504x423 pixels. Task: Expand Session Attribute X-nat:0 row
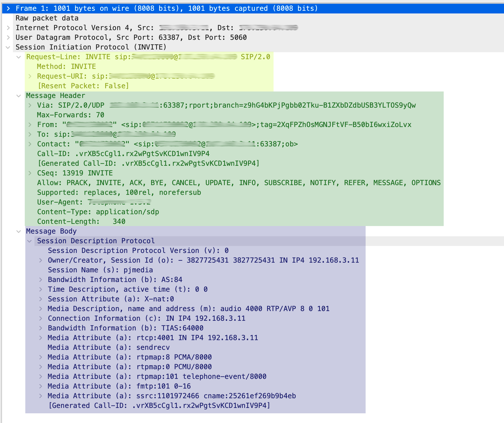click(41, 299)
